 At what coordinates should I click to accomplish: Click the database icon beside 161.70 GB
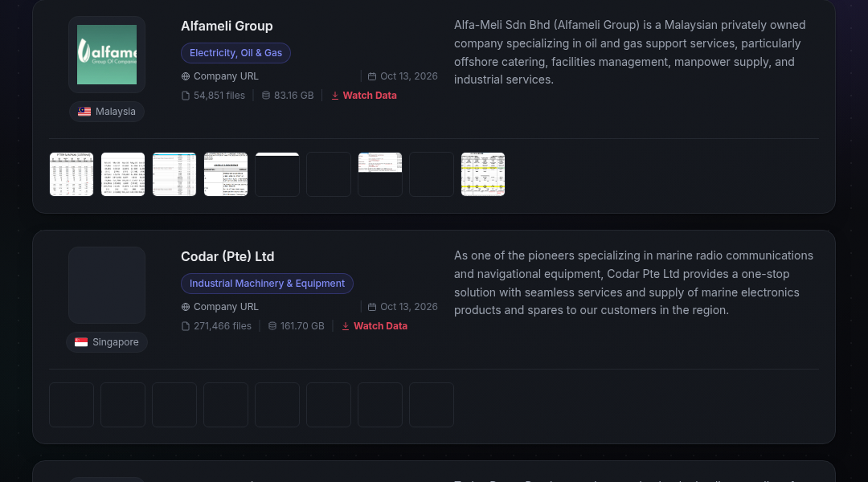[272, 326]
